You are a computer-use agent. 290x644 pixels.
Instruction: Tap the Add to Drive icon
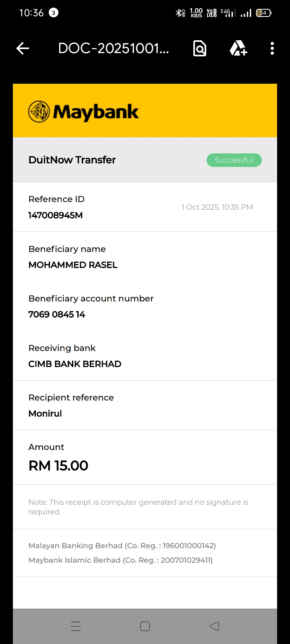coord(238,49)
